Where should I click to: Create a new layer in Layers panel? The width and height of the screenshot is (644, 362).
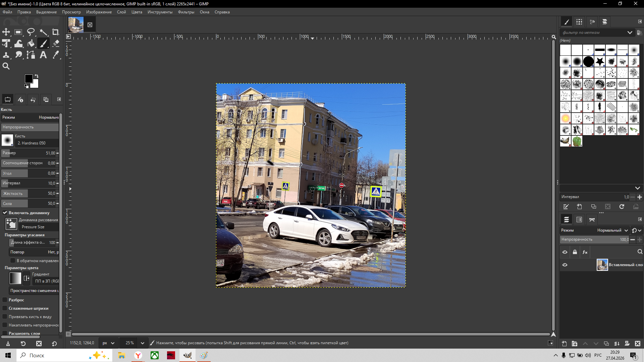pos(564,344)
